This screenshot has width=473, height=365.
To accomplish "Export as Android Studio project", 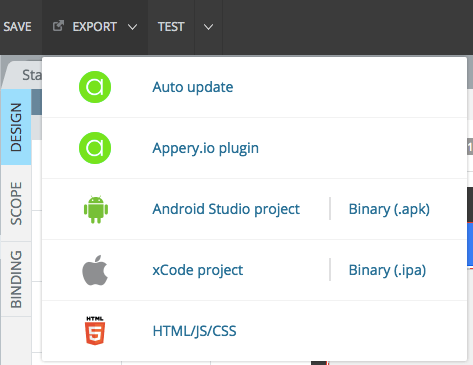I will 226,209.
